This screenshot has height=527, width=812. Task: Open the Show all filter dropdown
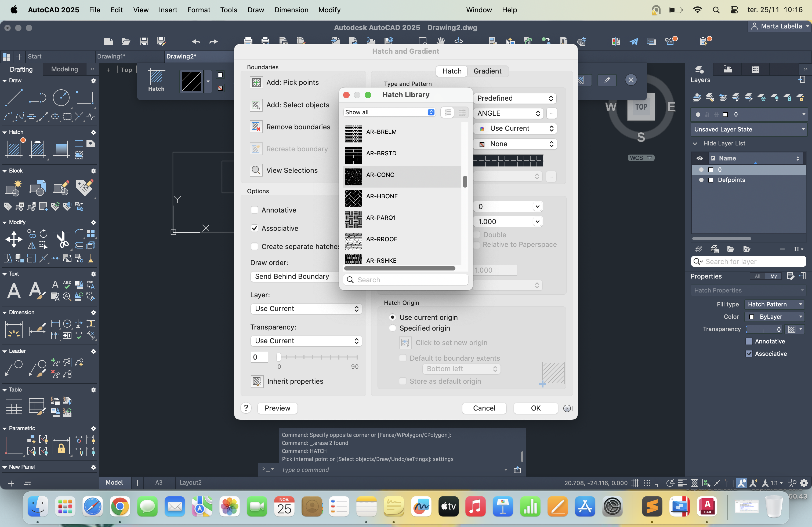click(389, 112)
